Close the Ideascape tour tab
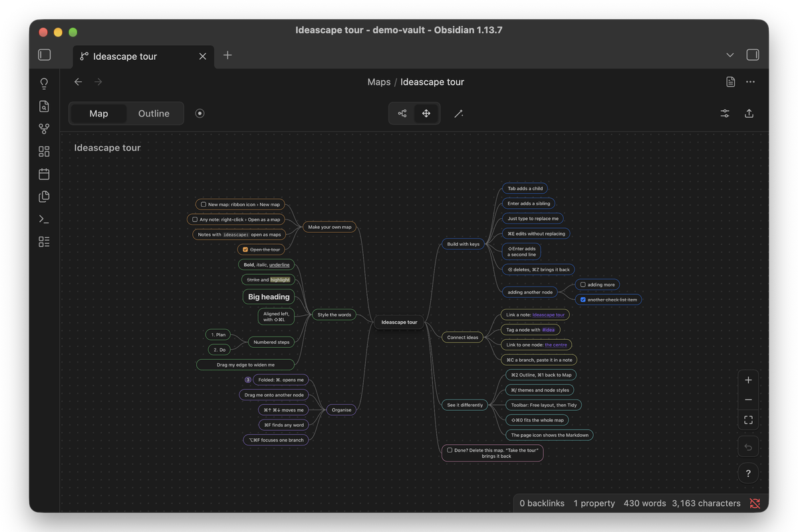This screenshot has height=532, width=798. tap(203, 57)
